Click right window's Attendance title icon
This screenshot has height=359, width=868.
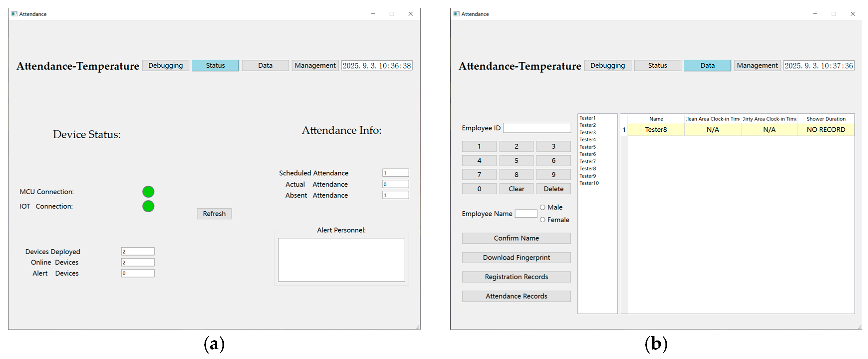[x=456, y=14]
